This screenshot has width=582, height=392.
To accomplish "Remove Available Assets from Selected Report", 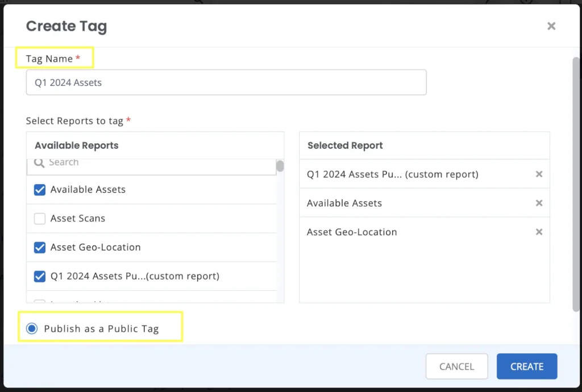I will click(x=539, y=203).
